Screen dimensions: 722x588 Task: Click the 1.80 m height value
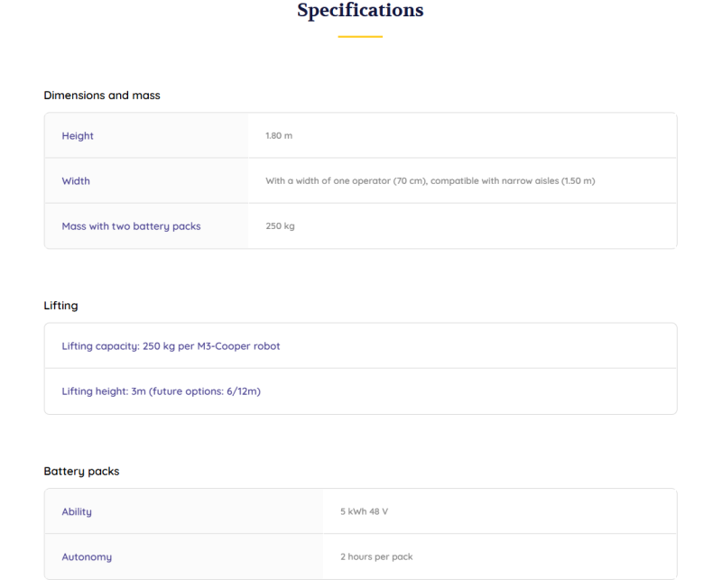(279, 135)
